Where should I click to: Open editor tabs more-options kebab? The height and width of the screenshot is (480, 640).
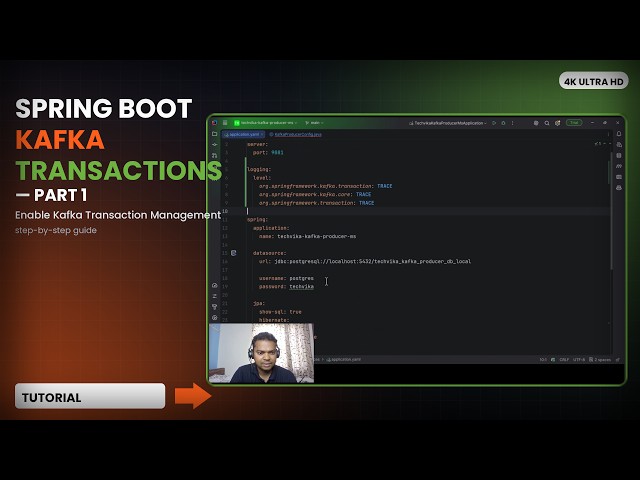coord(609,134)
